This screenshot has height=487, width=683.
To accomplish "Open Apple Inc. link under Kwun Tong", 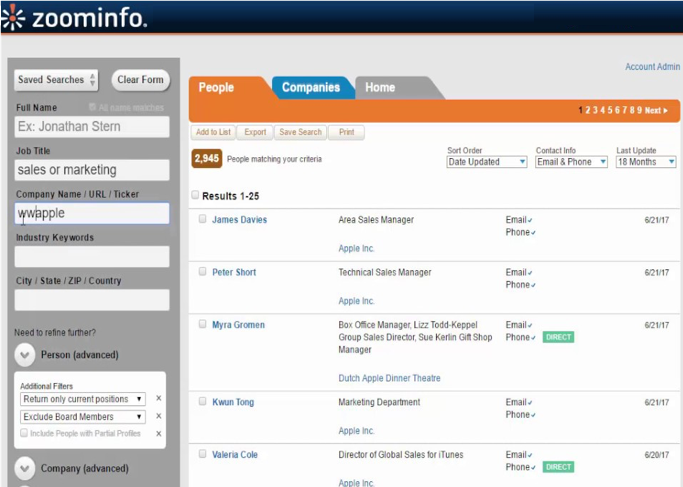I will (x=356, y=431).
